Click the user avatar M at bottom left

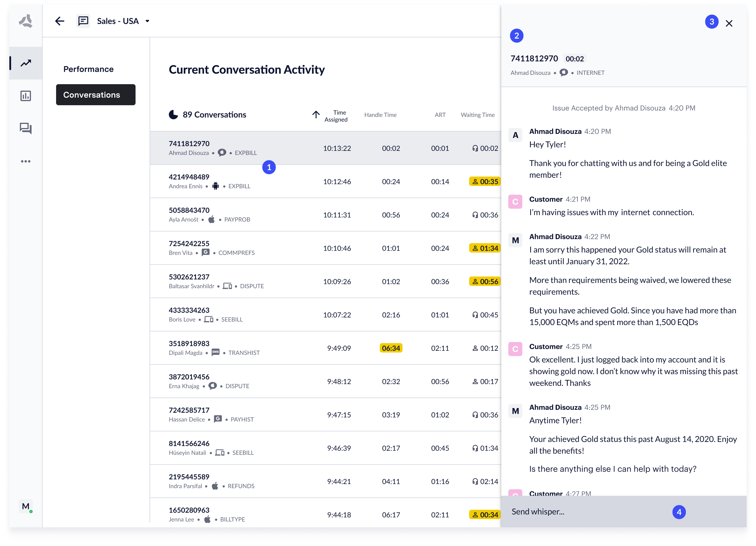[26, 506]
